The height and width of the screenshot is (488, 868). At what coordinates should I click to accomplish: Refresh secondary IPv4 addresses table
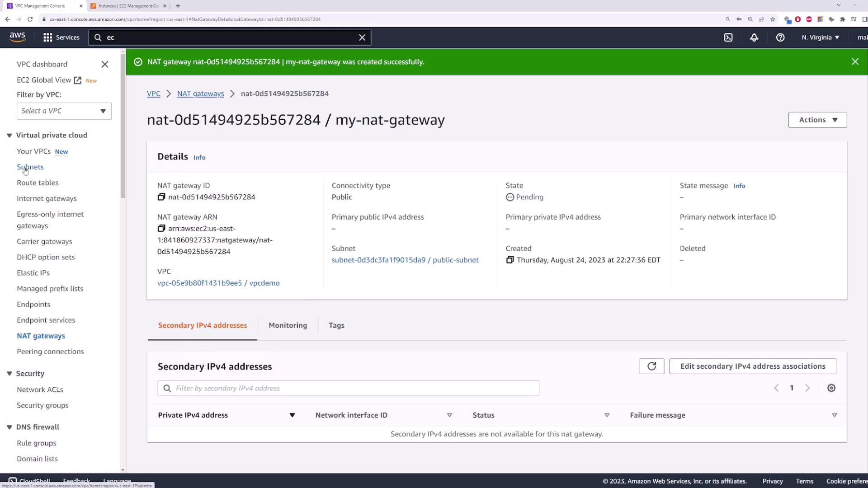(651, 366)
